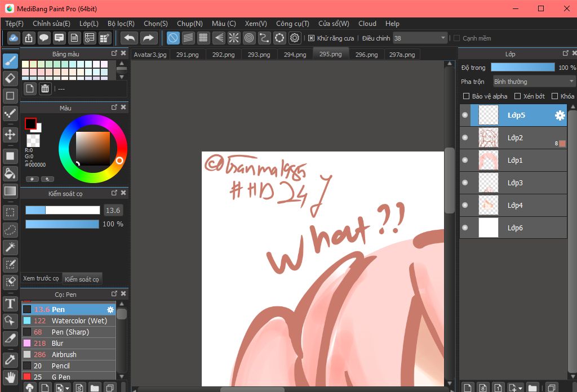Select layer Lớp3
Viewport: 577px width, 392px height.
coord(513,182)
